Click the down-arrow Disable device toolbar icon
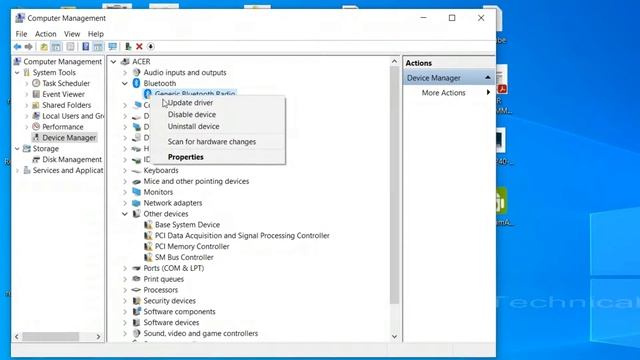 click(x=151, y=47)
